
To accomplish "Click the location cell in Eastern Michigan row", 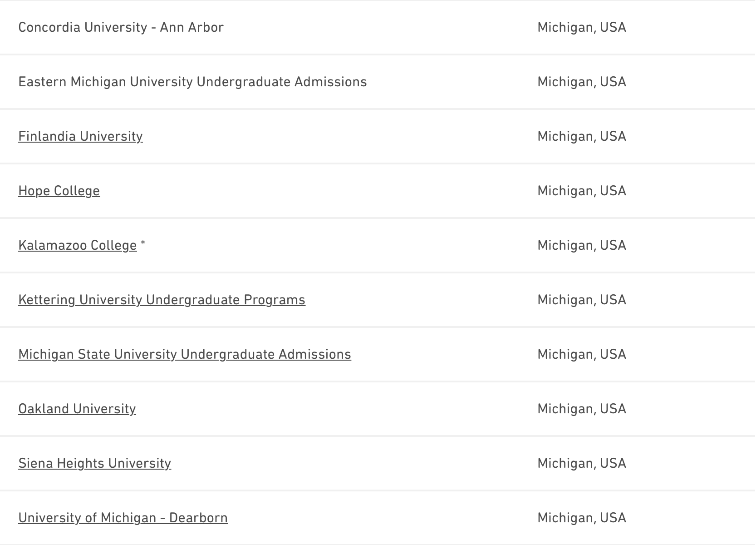I will coord(581,82).
